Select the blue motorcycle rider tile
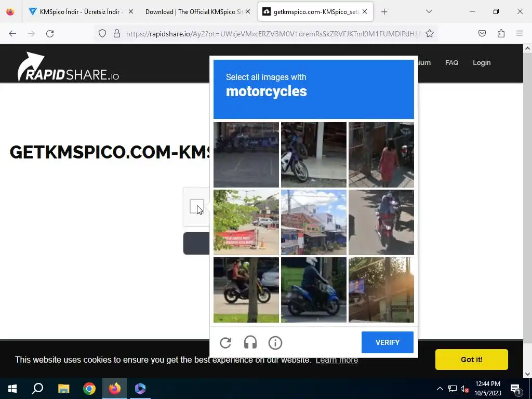 click(314, 290)
